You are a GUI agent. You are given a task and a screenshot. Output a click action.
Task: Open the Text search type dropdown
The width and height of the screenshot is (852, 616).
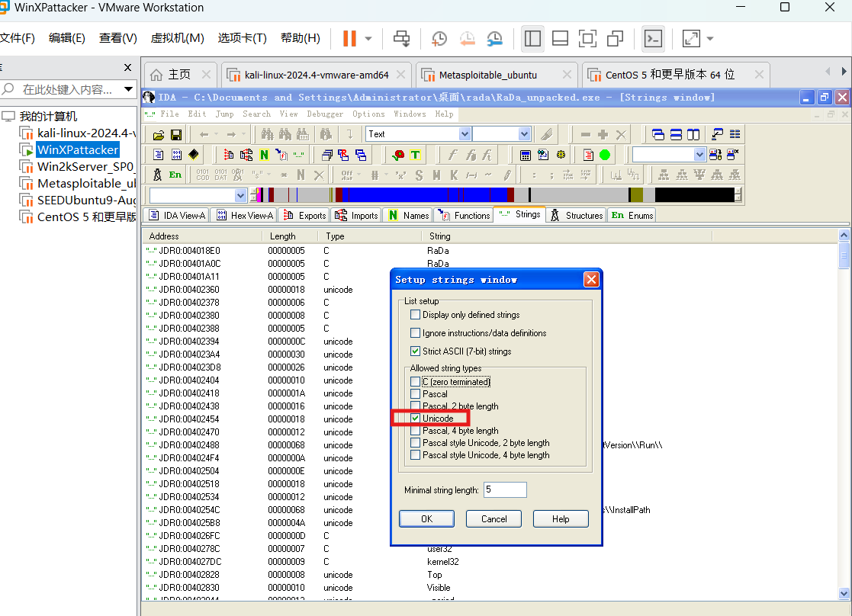465,134
